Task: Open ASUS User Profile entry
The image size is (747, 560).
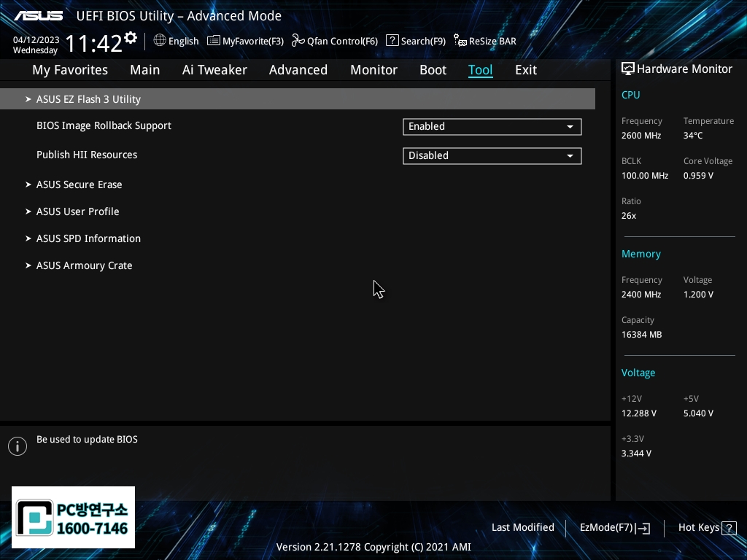Action: pos(77,211)
